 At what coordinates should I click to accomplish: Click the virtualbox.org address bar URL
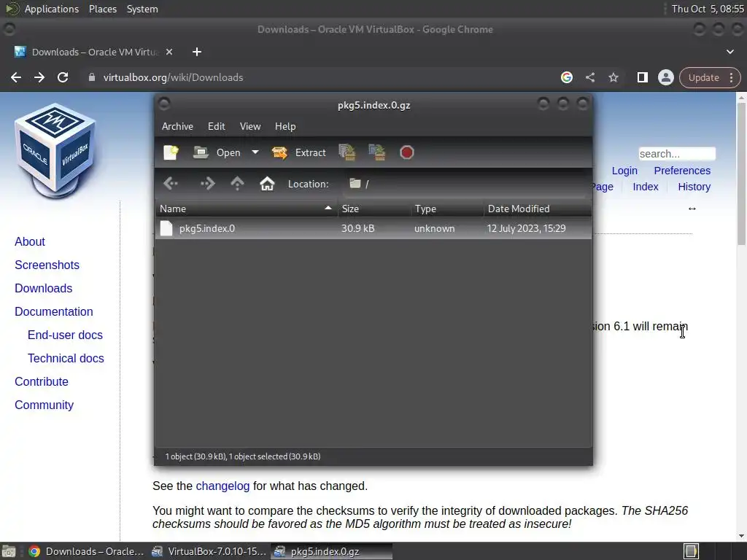click(x=173, y=77)
